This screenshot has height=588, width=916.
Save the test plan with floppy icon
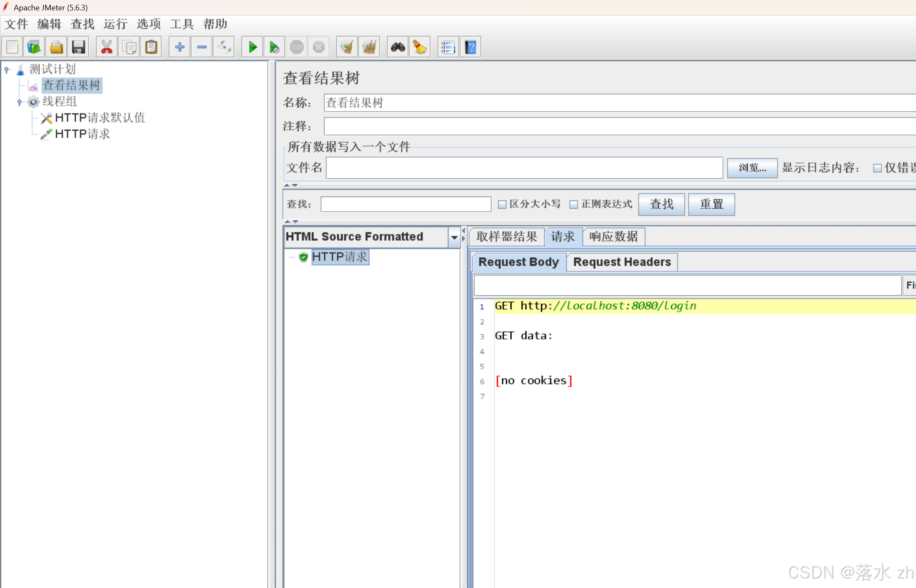tap(78, 47)
